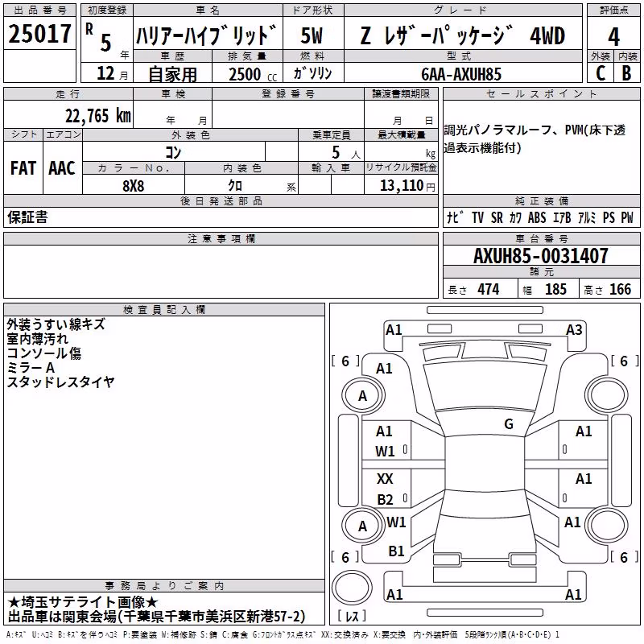
Task: Click the height value 166
Action: pyautogui.click(x=620, y=289)
